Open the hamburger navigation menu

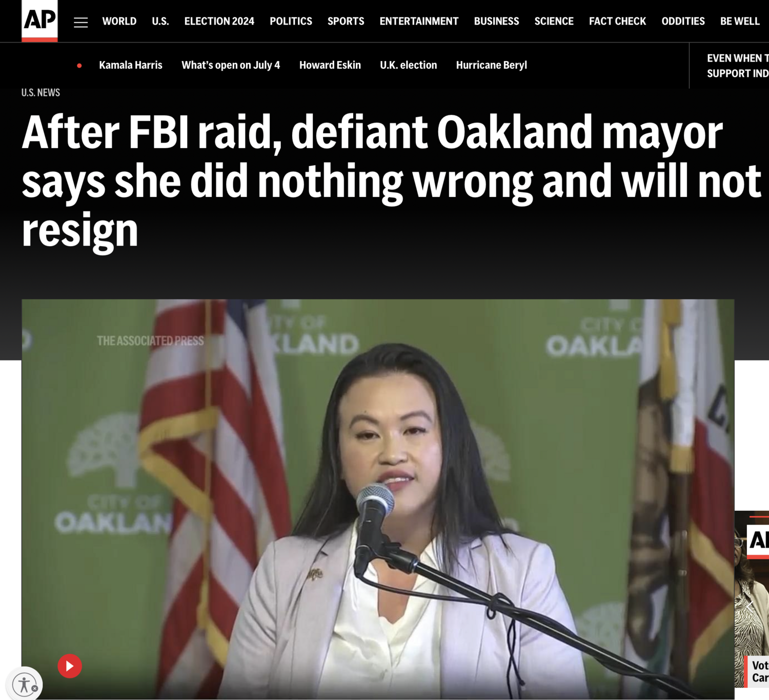(x=80, y=22)
